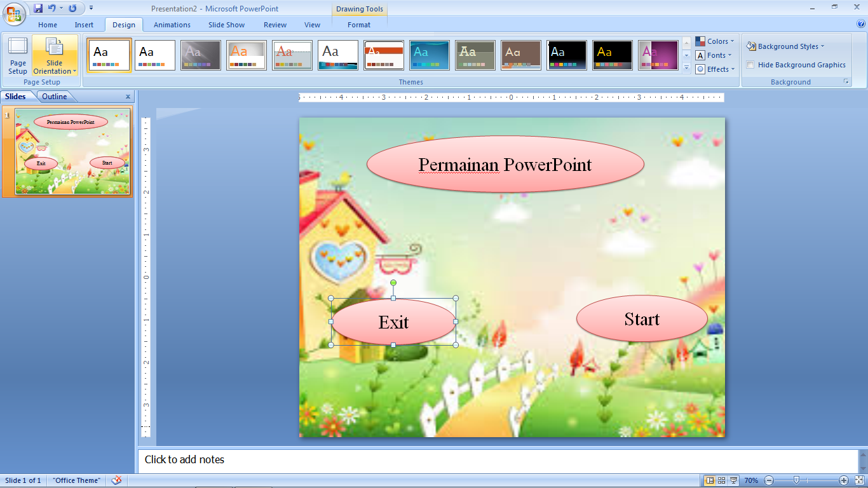Screen dimensions: 868x488
Task: Apply the black theme with white Aa
Action: click(567, 55)
